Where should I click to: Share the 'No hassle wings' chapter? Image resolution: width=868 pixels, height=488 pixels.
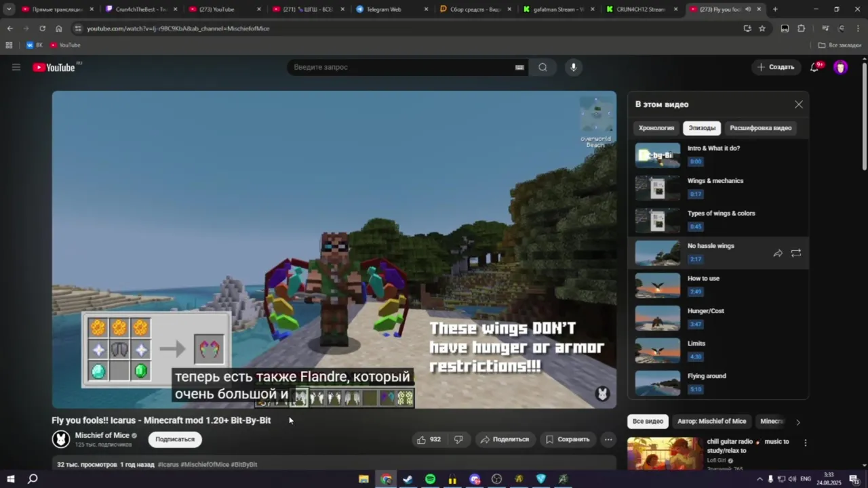[x=778, y=253]
